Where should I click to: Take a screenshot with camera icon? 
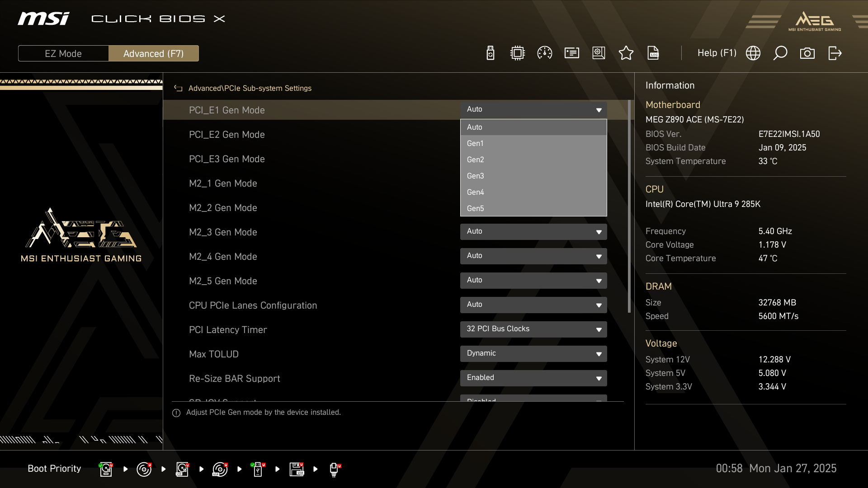coord(807,53)
